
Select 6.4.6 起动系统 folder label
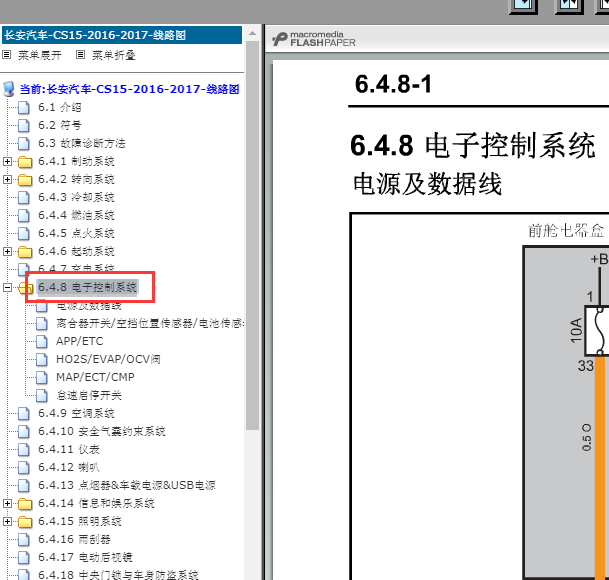pos(76,251)
